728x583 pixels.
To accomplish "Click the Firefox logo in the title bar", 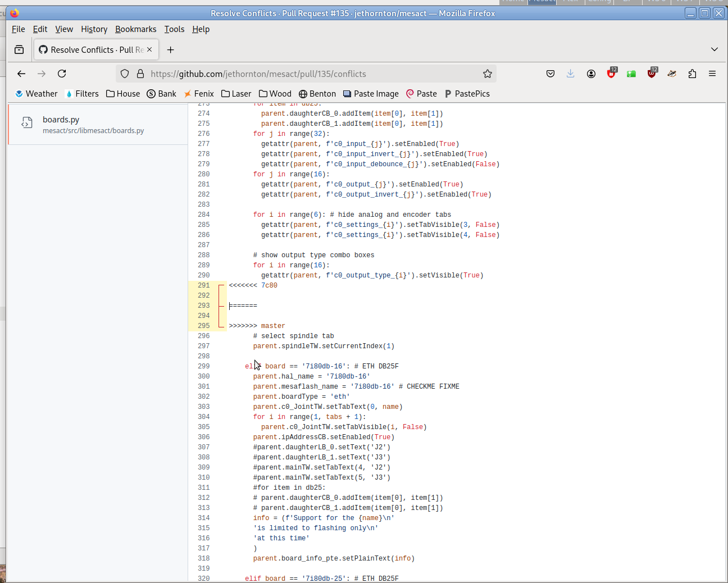I will (15, 13).
